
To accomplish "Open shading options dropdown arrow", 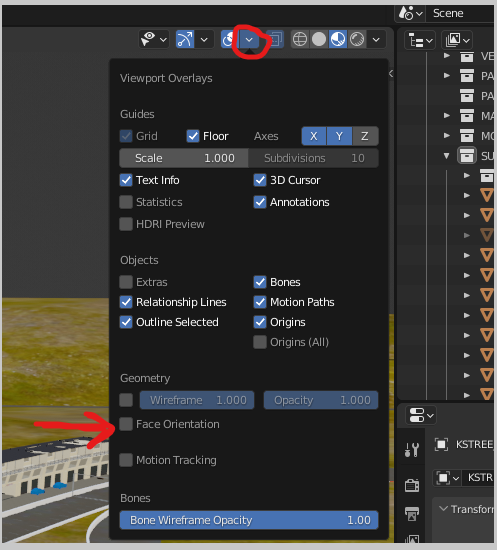I will point(376,39).
